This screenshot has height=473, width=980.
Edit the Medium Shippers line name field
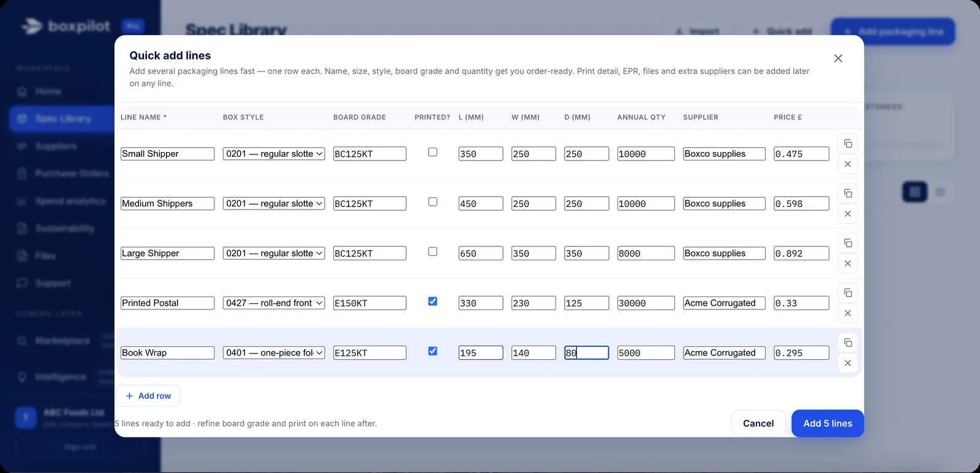click(x=167, y=203)
